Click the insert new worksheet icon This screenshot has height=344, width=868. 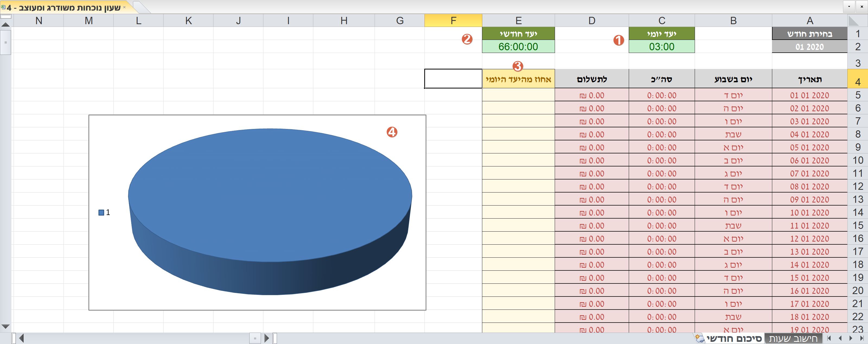(x=699, y=338)
